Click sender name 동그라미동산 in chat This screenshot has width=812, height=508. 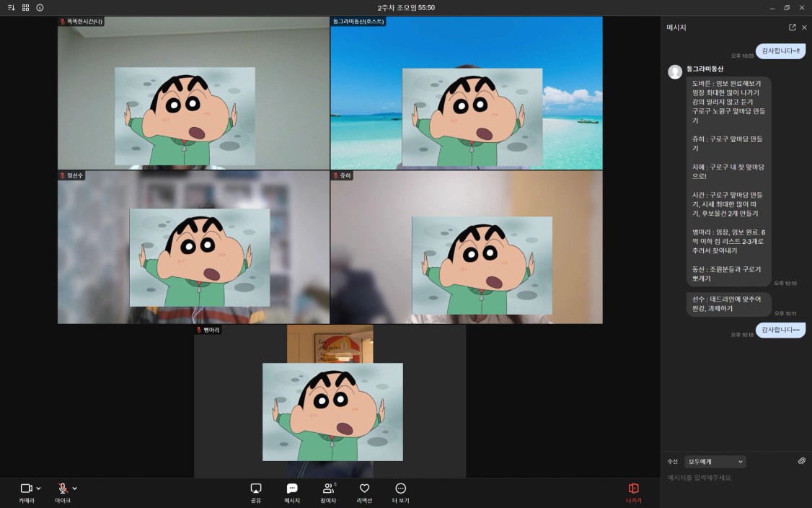pyautogui.click(x=705, y=69)
